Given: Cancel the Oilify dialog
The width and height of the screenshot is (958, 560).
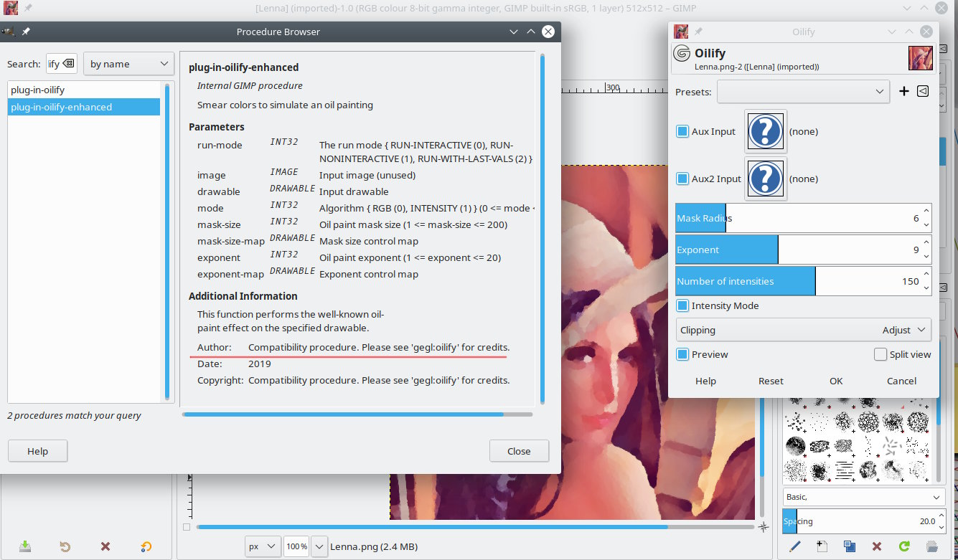Looking at the screenshot, I should coord(901,381).
